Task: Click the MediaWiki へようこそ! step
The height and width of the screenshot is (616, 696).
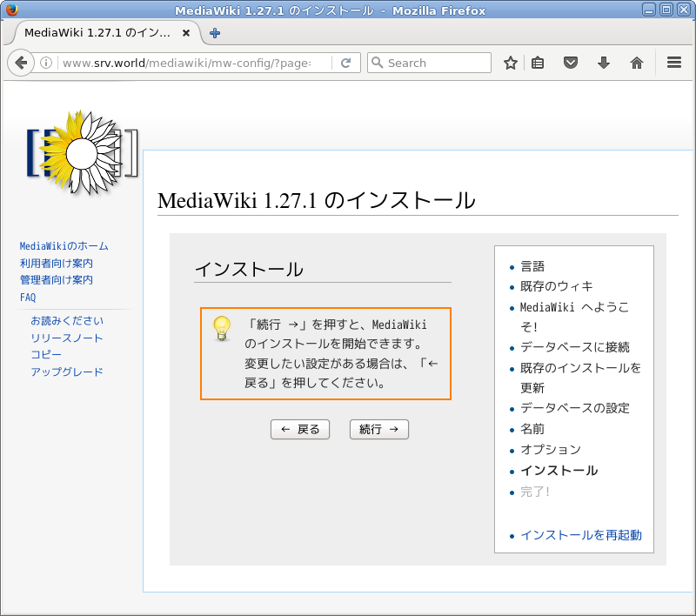Action: coord(575,317)
